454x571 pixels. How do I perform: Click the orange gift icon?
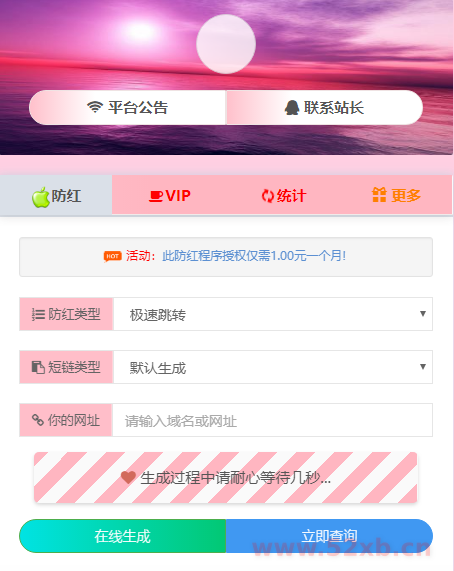[379, 195]
